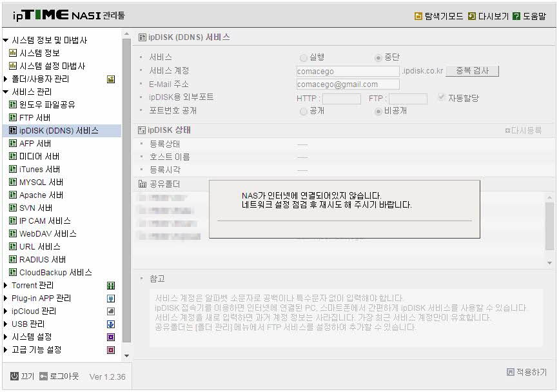The width and height of the screenshot is (559, 392).
Task: Click the 시스템 설정 마법사 chart icon
Action: point(13,66)
